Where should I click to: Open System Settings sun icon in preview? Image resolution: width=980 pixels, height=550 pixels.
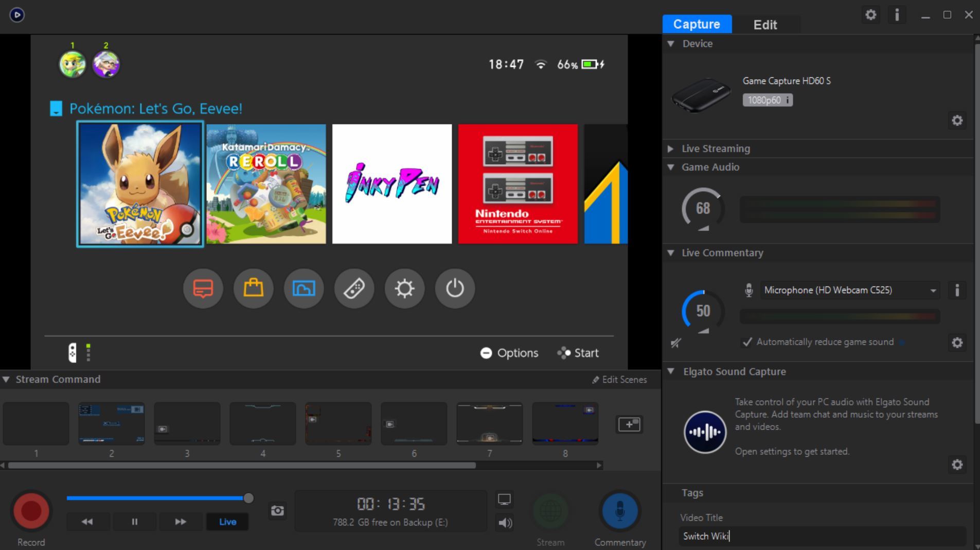[404, 288]
